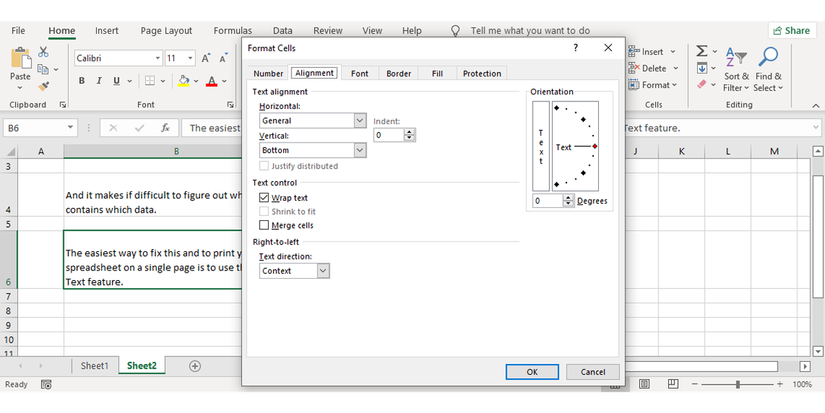Activate the Format Painter brush
Viewport: 825px width, 413px height.
[x=43, y=86]
